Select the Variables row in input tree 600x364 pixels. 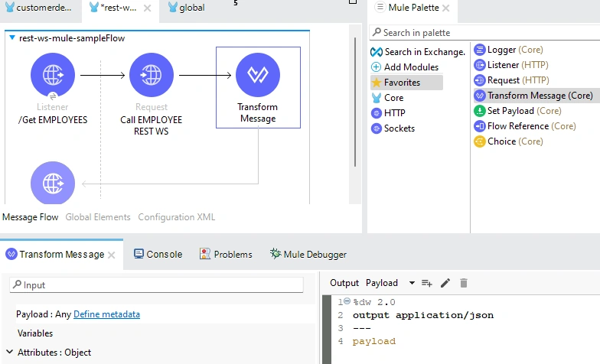[35, 333]
